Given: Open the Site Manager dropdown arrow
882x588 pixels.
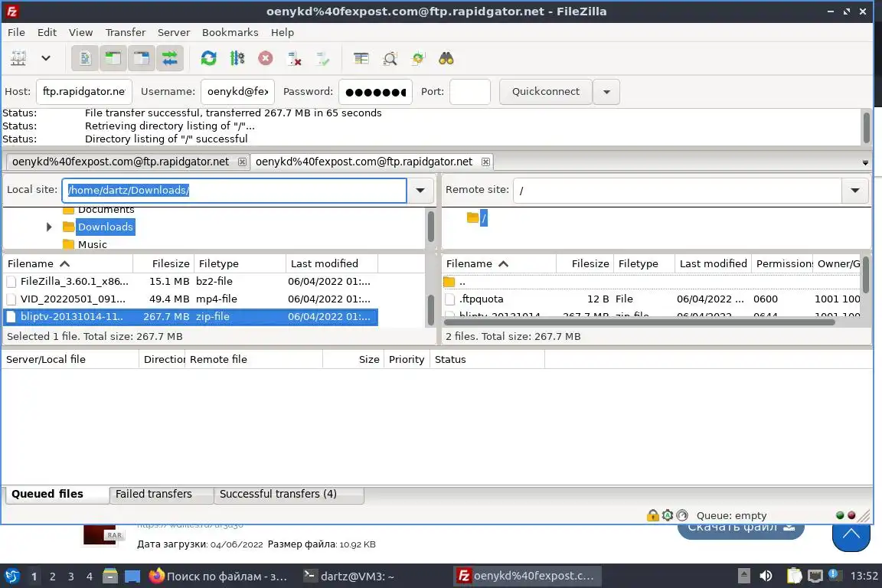Looking at the screenshot, I should click(46, 58).
